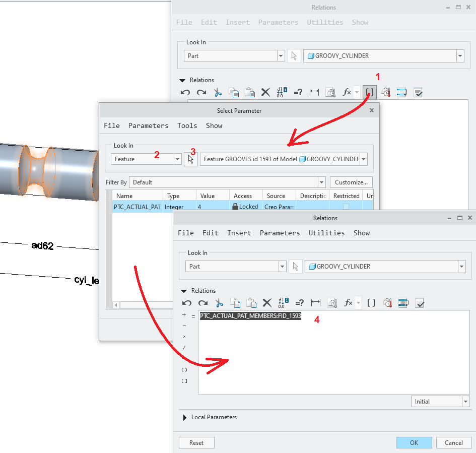Click Undo in front Relations window toolbar
Viewport: 476px width, 453px height.
[x=187, y=303]
